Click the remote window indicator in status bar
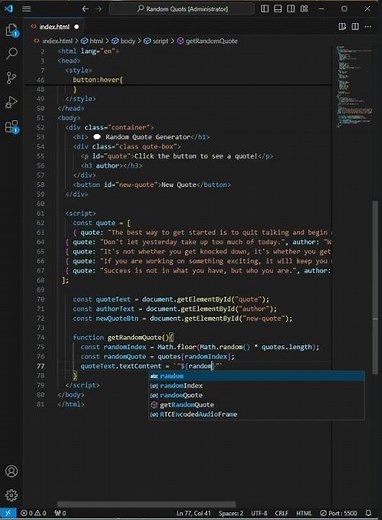The height and width of the screenshot is (520, 382). pos(8,513)
